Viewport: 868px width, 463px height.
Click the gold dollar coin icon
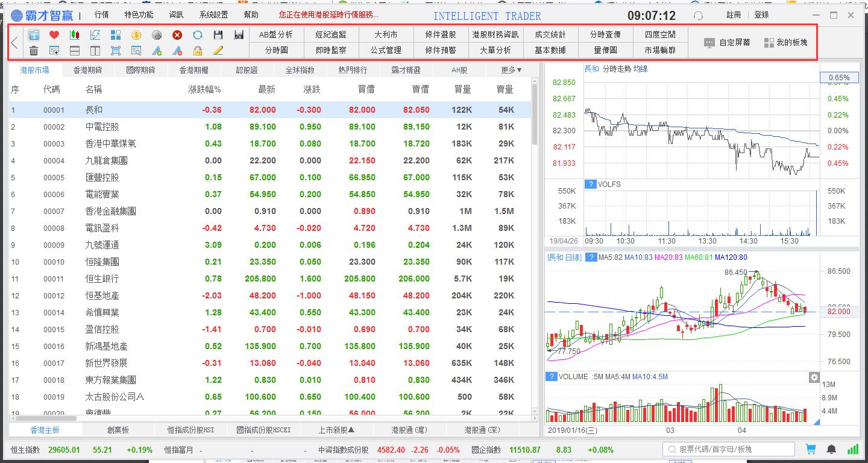coord(136,35)
